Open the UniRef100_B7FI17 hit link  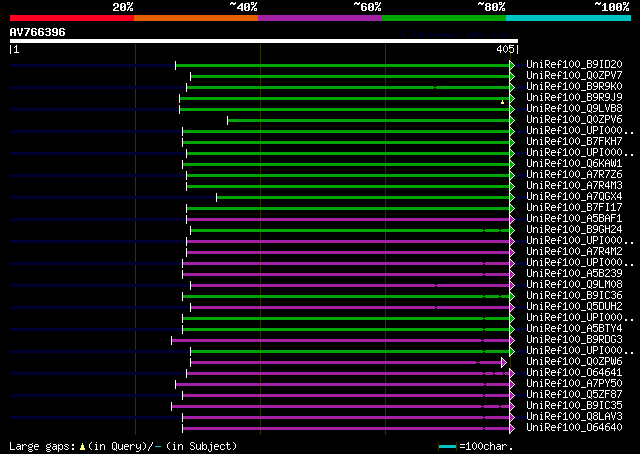pos(574,208)
